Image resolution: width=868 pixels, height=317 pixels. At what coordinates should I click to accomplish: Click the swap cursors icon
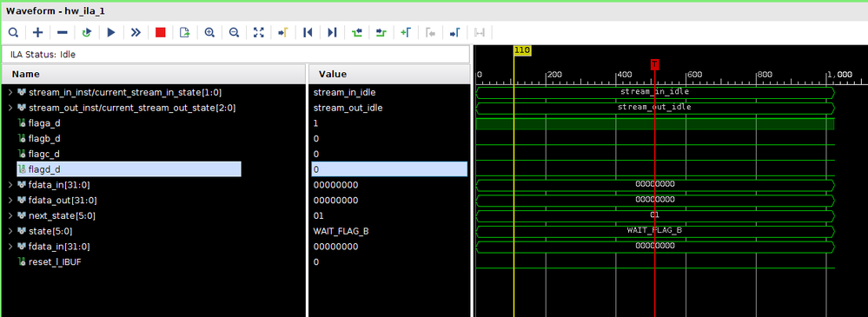(480, 33)
